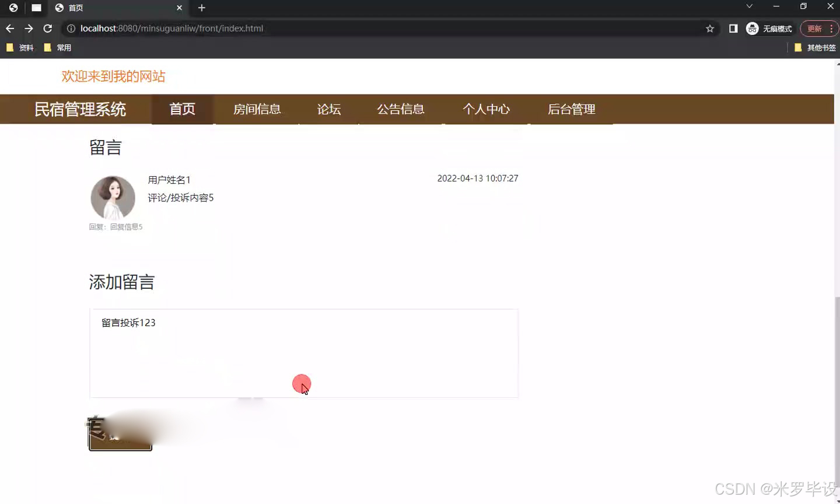The width and height of the screenshot is (840, 504).
Task: Open the 论坛 section from the navbar
Action: point(328,109)
